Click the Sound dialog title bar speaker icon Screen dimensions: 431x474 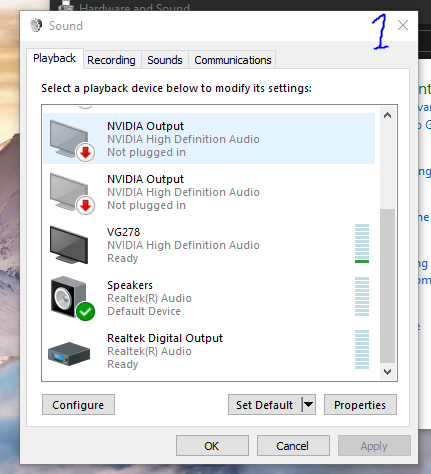pyautogui.click(x=36, y=25)
